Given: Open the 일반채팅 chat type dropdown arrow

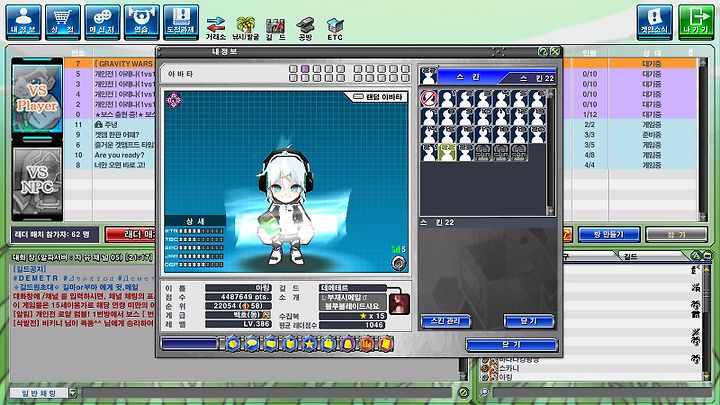Looking at the screenshot, I should (72, 393).
